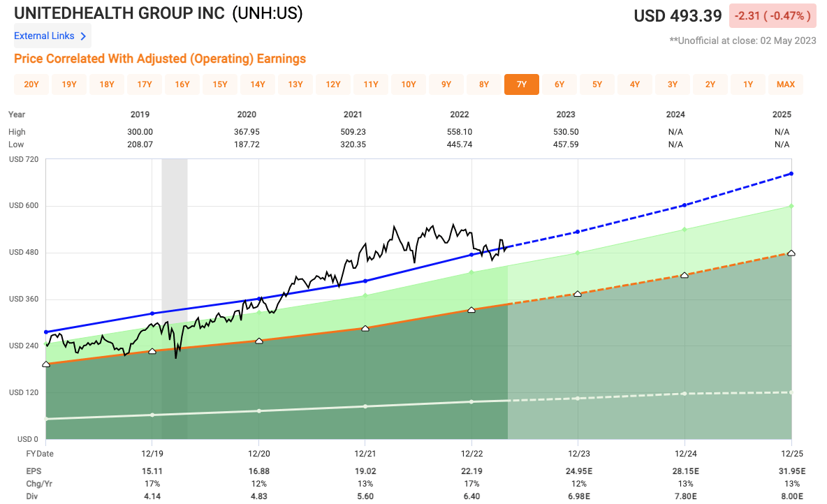Viewport: 827px width, 504px height.
Task: Click the active 7Y range button
Action: coord(522,84)
